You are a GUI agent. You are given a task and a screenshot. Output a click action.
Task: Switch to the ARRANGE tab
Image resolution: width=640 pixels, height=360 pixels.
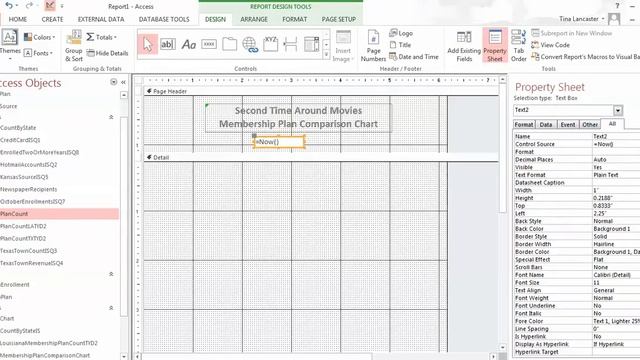[x=254, y=19]
